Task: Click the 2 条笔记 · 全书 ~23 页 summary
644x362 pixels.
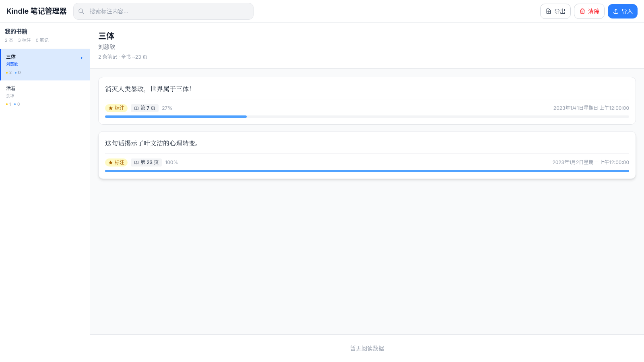Action: tap(123, 57)
